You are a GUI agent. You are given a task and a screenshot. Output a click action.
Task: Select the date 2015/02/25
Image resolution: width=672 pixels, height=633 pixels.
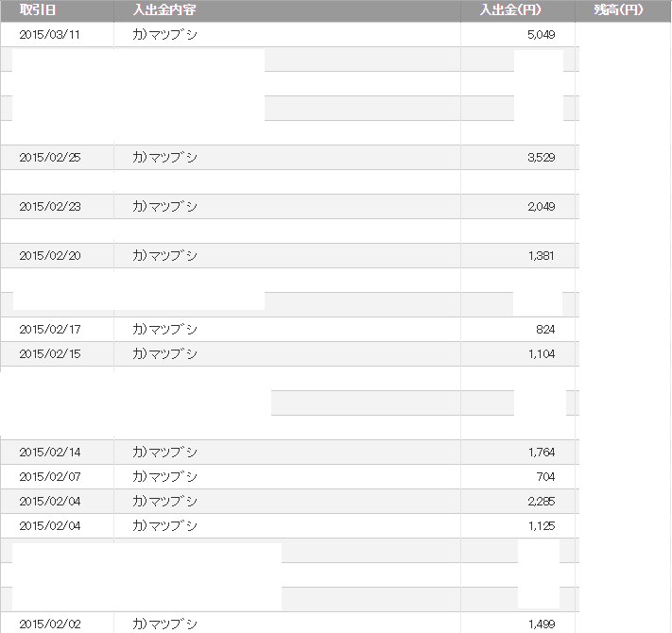coord(50,157)
